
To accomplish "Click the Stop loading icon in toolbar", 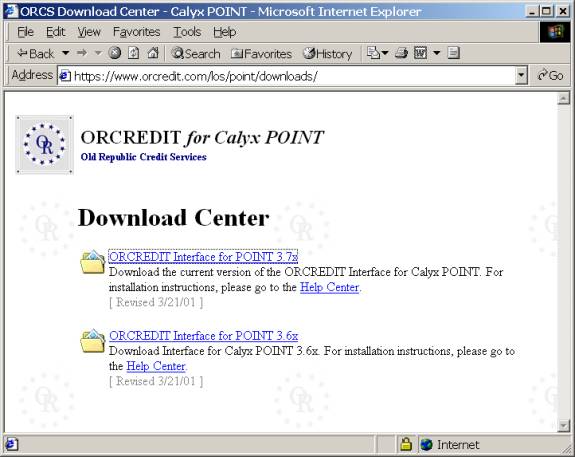I will [x=115, y=53].
